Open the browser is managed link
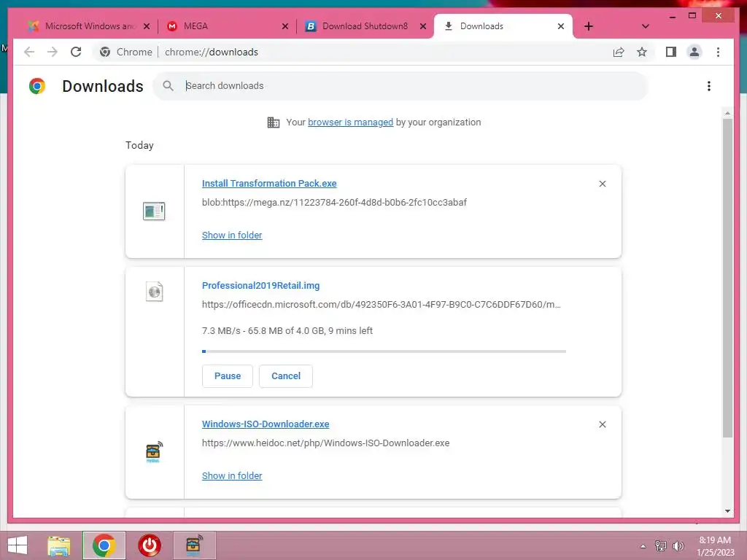This screenshot has width=747, height=560. click(350, 122)
